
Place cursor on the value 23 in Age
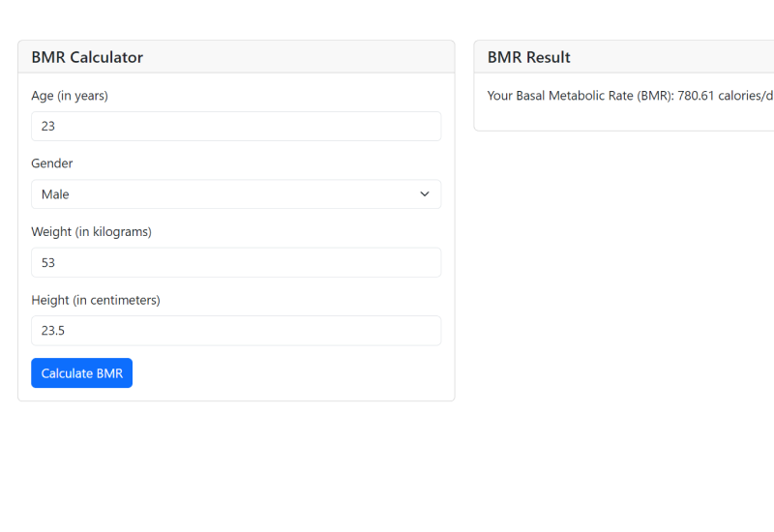pyautogui.click(x=48, y=126)
